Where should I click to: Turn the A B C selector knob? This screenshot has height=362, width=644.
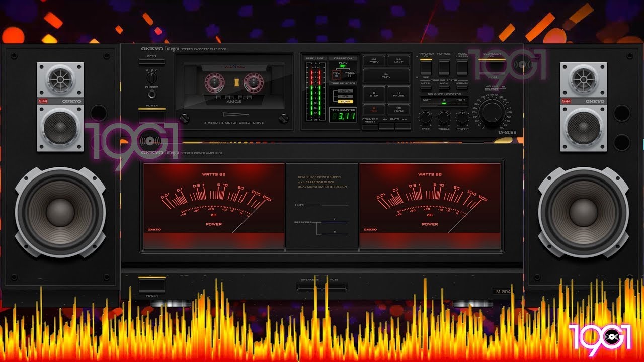[x=151, y=78]
